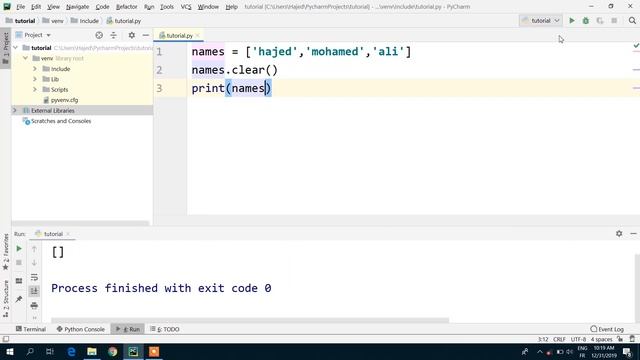Pin the Run tab with pin icon
640x360 pixels.
tap(19, 299)
